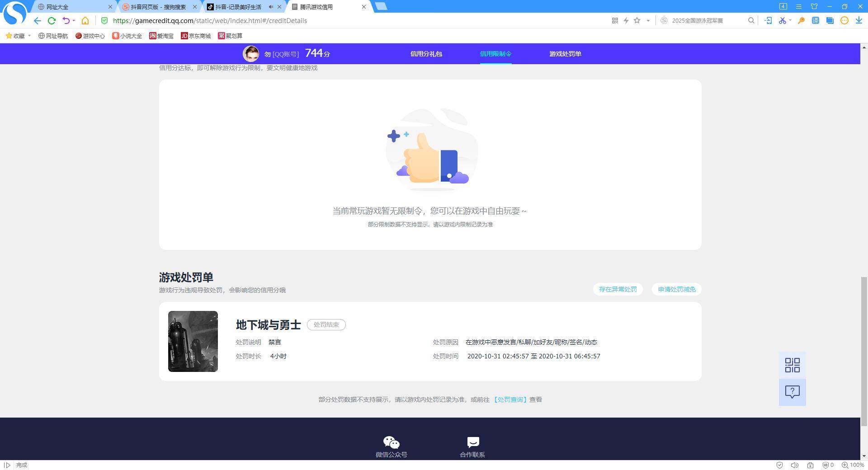This screenshot has height=470, width=868.
Task: Open the downloads arrow icon
Action: point(859,21)
